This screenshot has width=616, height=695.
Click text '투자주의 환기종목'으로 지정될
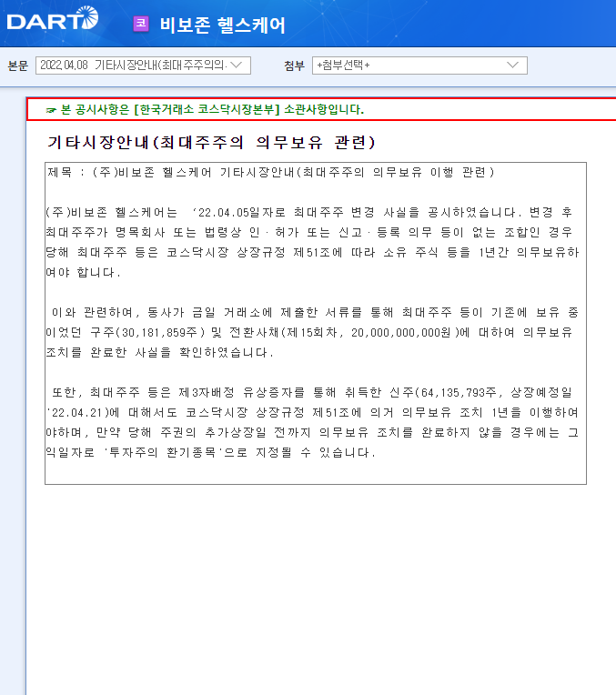click(197, 452)
